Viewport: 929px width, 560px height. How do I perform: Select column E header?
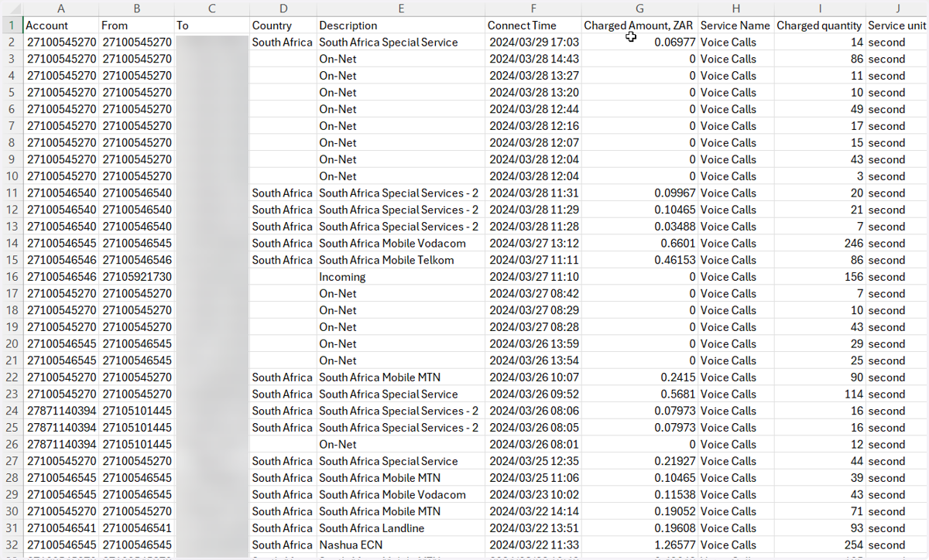(400, 8)
